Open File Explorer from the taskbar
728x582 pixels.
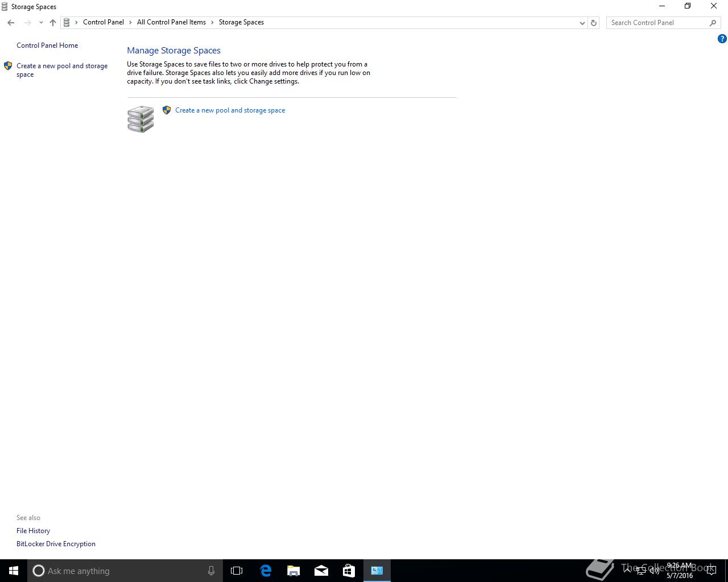(293, 571)
